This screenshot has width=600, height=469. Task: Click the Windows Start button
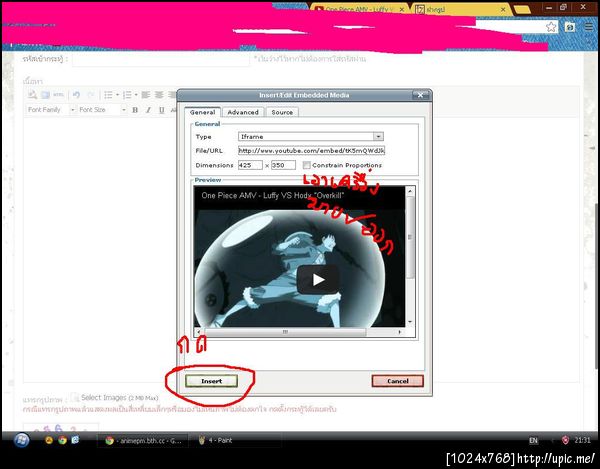point(21,440)
